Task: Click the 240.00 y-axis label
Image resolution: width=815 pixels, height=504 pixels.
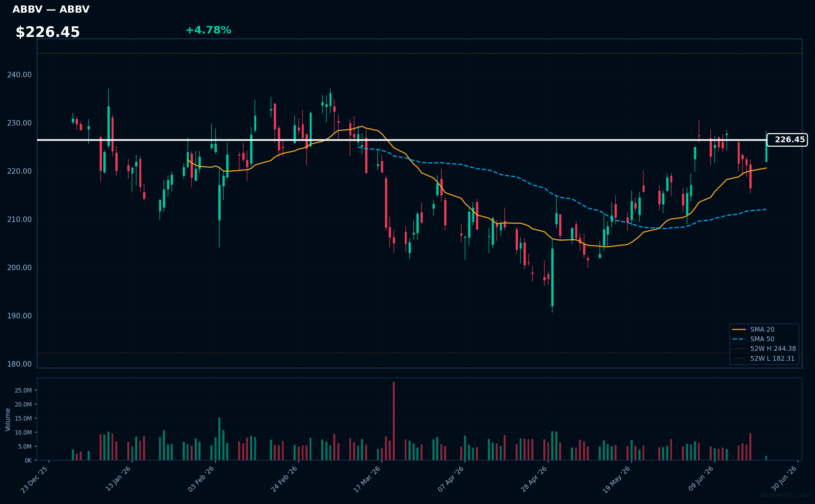Action: tap(19, 75)
